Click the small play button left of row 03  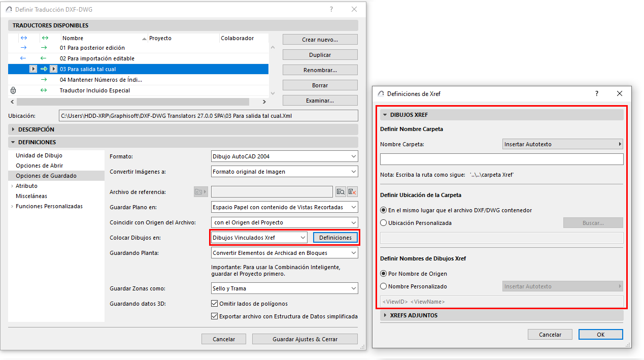tap(33, 69)
